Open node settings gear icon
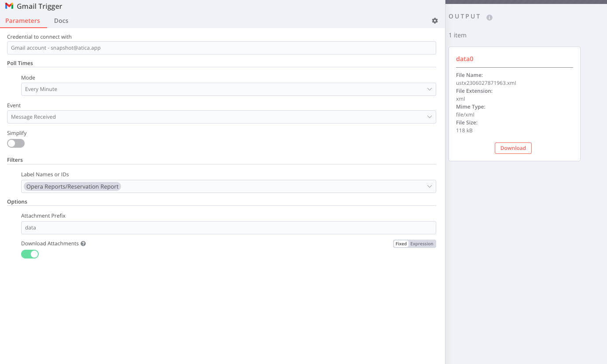 (435, 21)
